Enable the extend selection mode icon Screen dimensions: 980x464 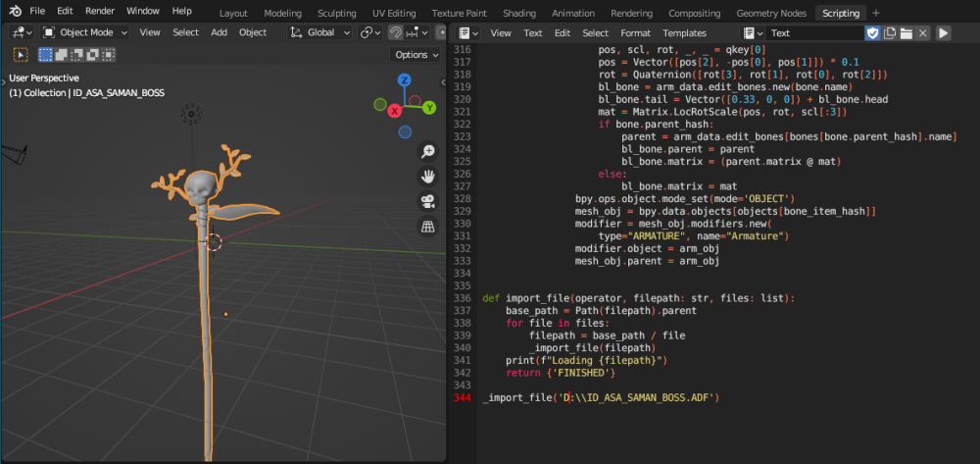point(63,55)
